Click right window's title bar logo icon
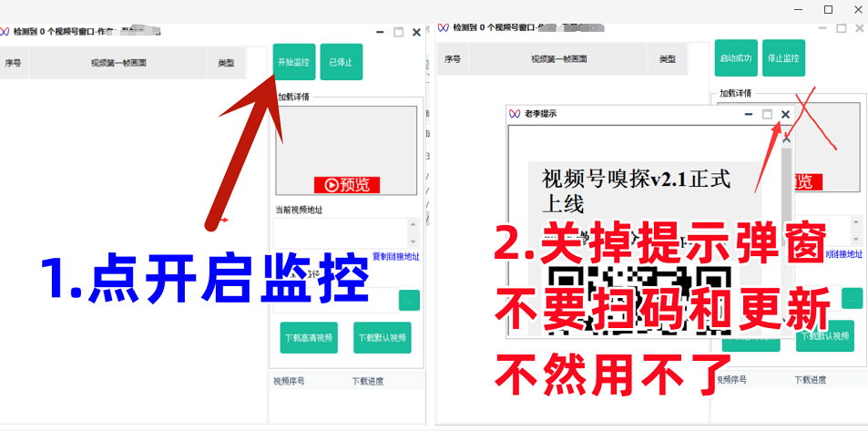This screenshot has height=431, width=868. pyautogui.click(x=443, y=27)
